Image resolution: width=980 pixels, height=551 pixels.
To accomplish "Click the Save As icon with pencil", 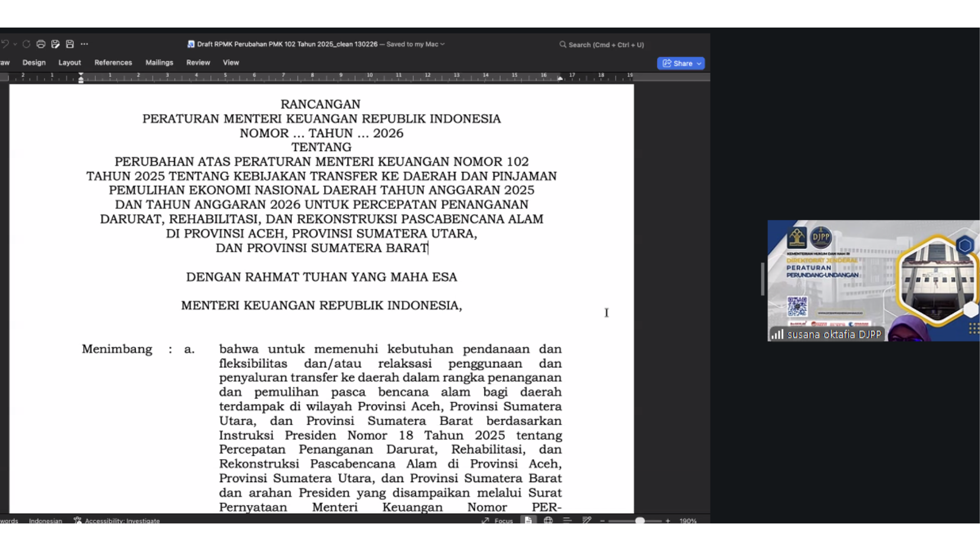I will (56, 44).
